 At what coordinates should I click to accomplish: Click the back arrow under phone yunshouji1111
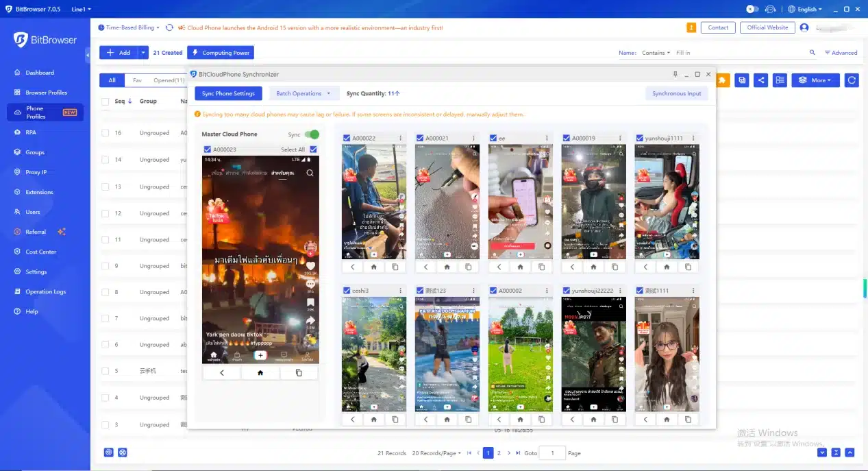pos(645,267)
